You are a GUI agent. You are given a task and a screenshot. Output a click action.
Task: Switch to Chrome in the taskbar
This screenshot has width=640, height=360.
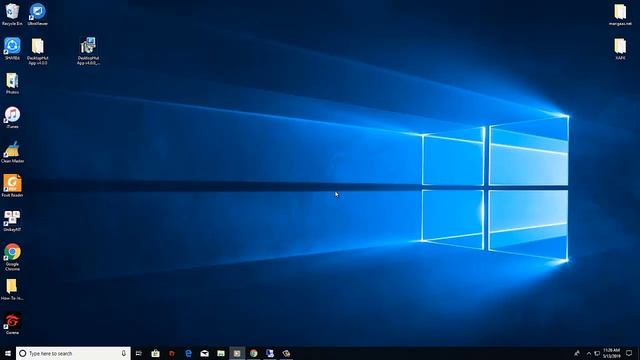click(253, 353)
